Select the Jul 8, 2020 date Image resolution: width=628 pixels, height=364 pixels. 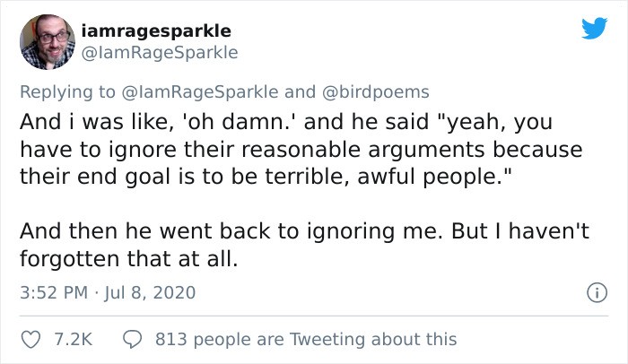145,293
